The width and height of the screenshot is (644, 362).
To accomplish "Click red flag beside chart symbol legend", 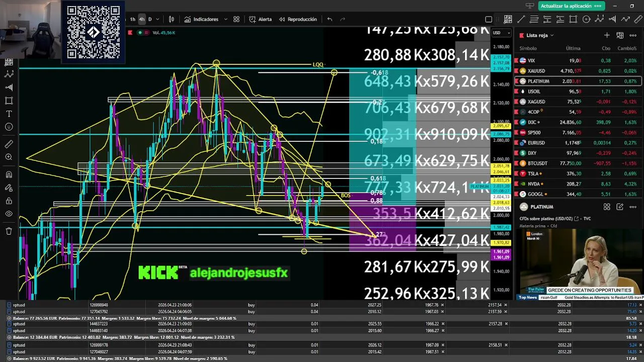I will [130, 33].
